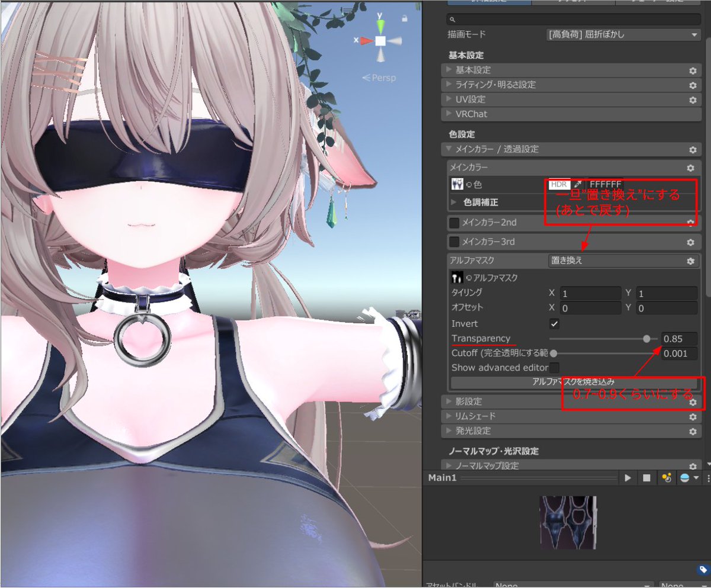
Task: Toggle preview lighting icon in Main1 bar
Action: pyautogui.click(x=667, y=478)
